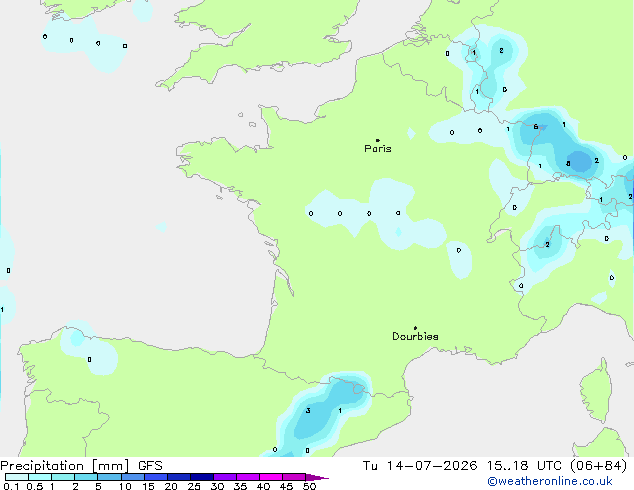Pick the 1–2 mm legend swatch

click(63, 477)
